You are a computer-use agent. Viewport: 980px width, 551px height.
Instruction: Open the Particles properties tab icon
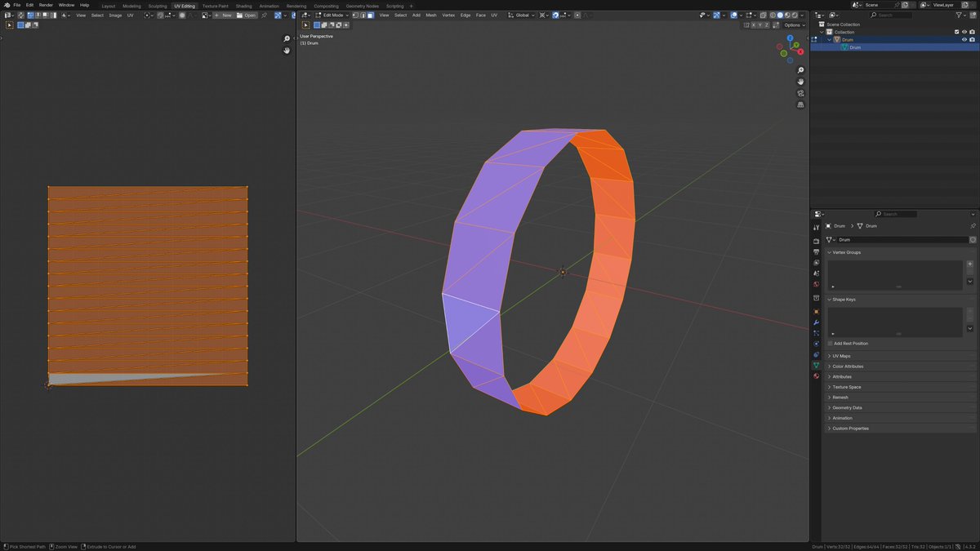click(x=816, y=333)
